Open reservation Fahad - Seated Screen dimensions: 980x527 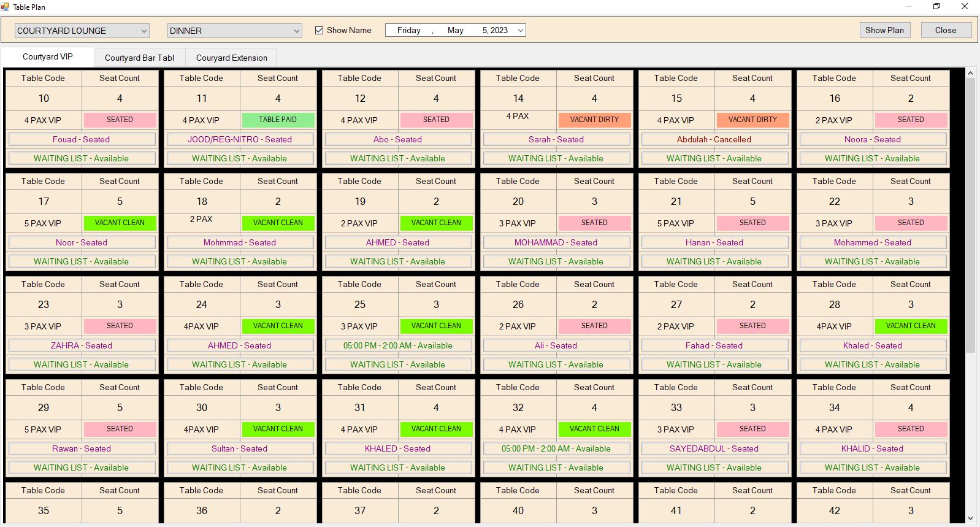point(714,345)
